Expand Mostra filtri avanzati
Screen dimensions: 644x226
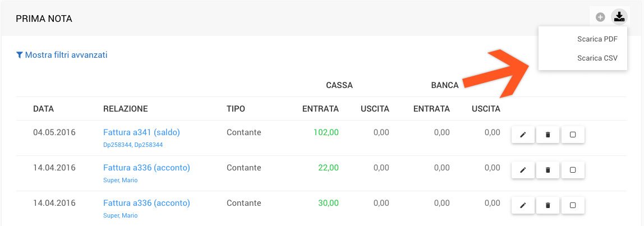pyautogui.click(x=62, y=55)
